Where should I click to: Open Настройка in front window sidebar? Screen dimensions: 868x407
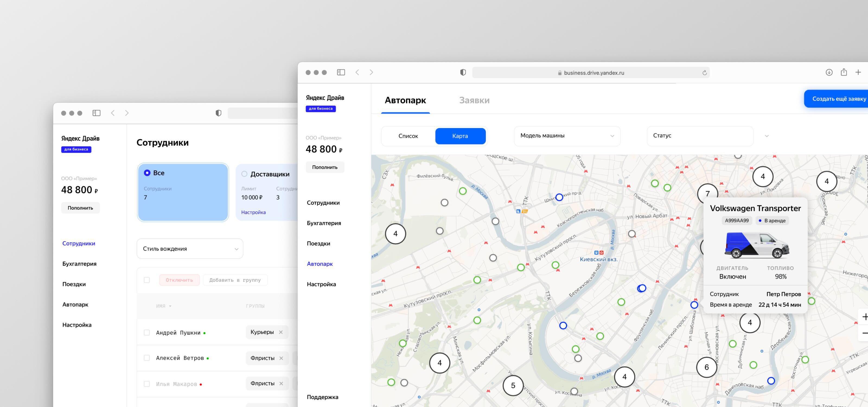tap(321, 284)
